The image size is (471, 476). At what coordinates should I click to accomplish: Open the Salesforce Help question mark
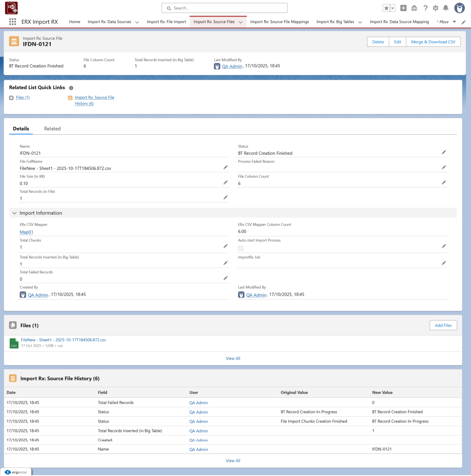point(425,8)
